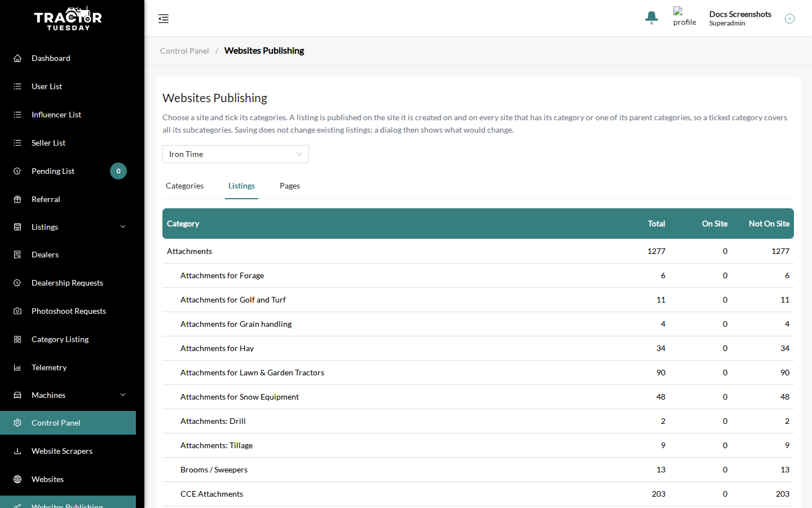The width and height of the screenshot is (812, 508).
Task: Switch to the Categories tab
Action: [x=184, y=186]
